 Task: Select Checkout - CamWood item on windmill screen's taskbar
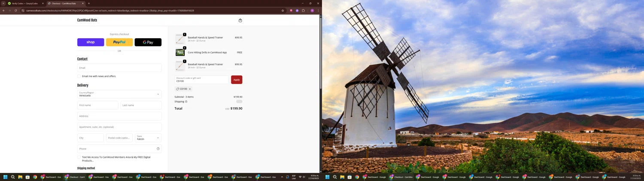pyautogui.click(x=401, y=177)
